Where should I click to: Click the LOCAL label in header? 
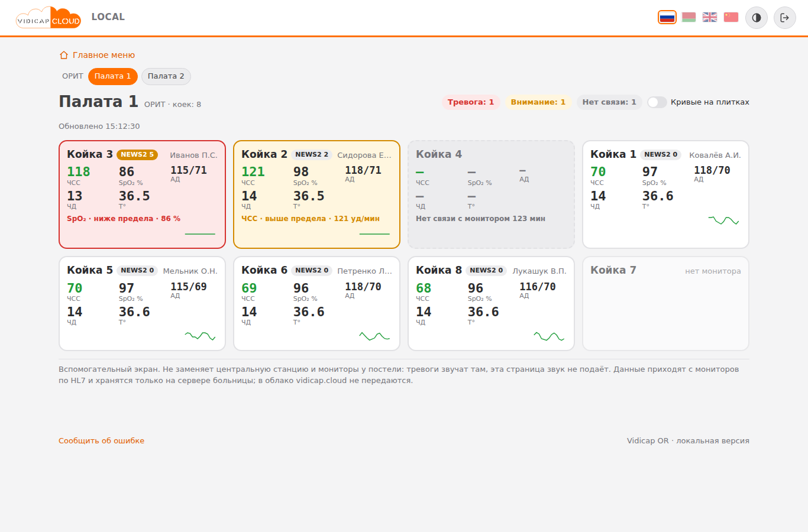[x=108, y=17]
